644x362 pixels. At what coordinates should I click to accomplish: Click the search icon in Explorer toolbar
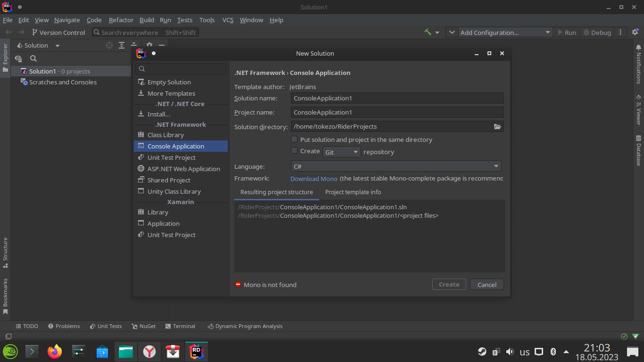pyautogui.click(x=33, y=58)
